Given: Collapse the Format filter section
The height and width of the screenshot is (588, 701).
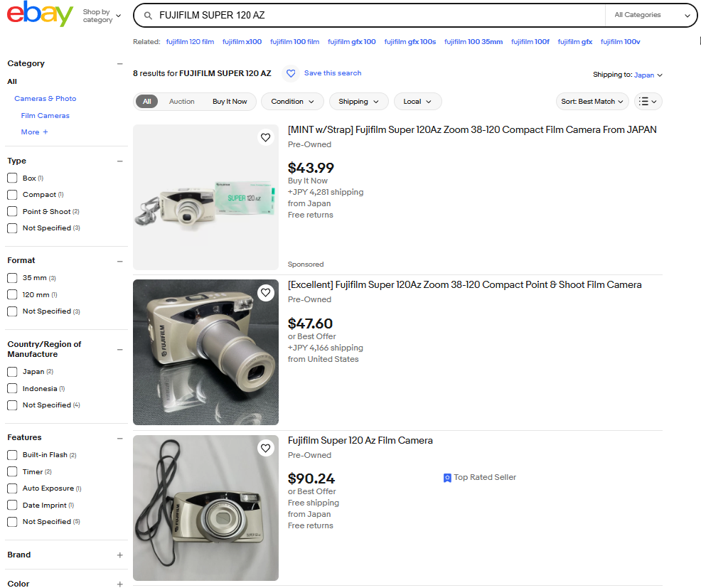Looking at the screenshot, I should [120, 261].
